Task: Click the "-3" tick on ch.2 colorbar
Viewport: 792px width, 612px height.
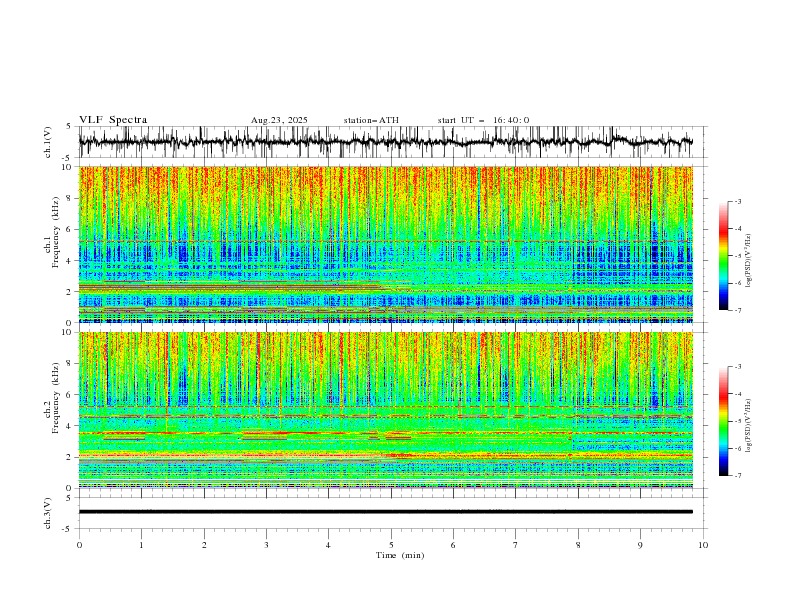Action: pyautogui.click(x=738, y=367)
